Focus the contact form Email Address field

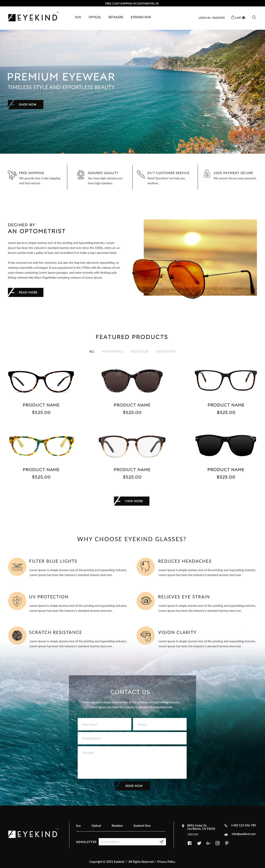point(132,738)
